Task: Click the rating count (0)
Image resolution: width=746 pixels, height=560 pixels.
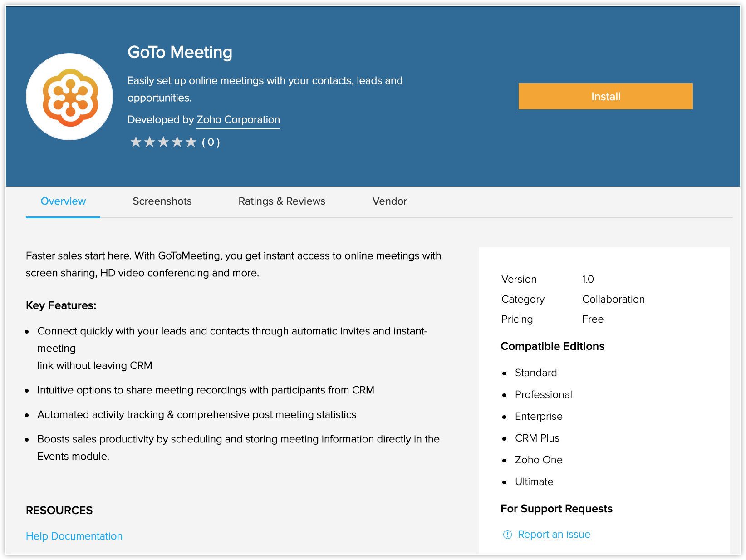Action: (x=211, y=142)
